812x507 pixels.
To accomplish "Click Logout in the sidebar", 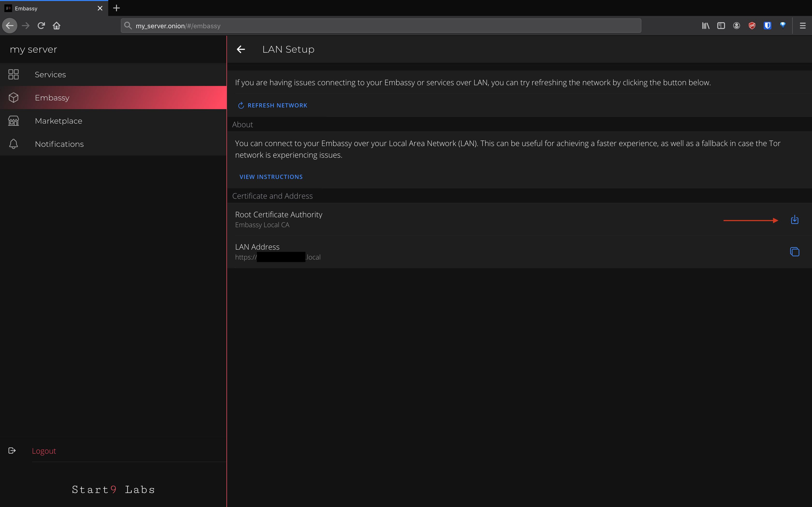I will pos(43,451).
